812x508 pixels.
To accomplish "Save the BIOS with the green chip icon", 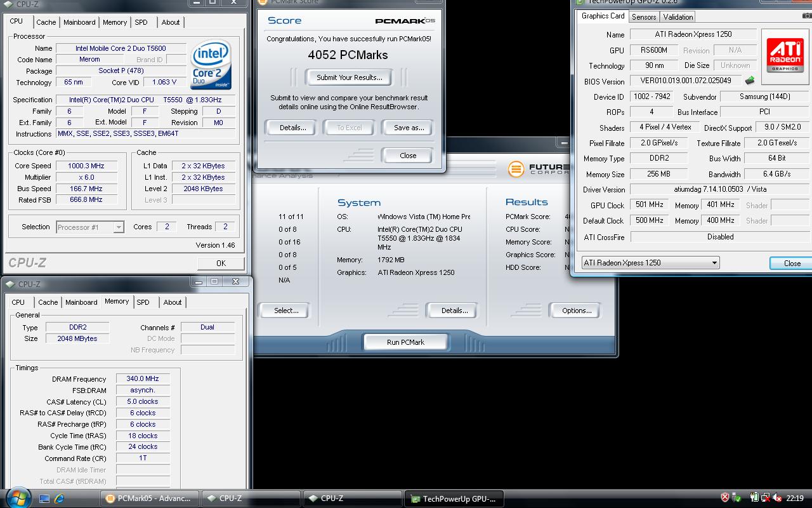I will pyautogui.click(x=749, y=81).
